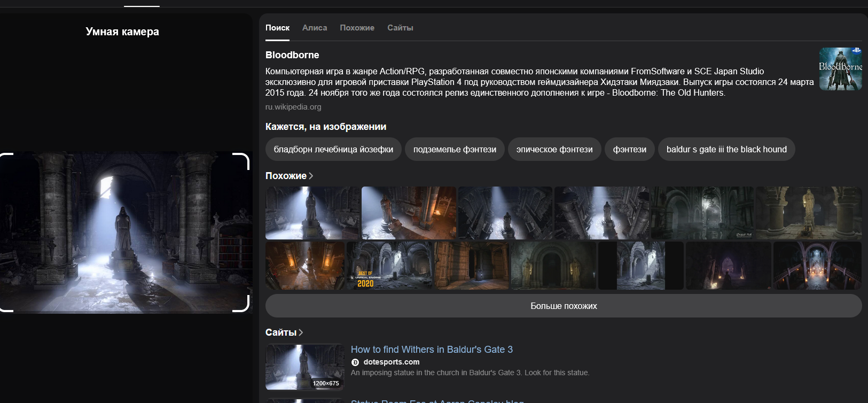Open the 1200×675 site result thumbnail
This screenshot has width=868, height=403.
(305, 367)
